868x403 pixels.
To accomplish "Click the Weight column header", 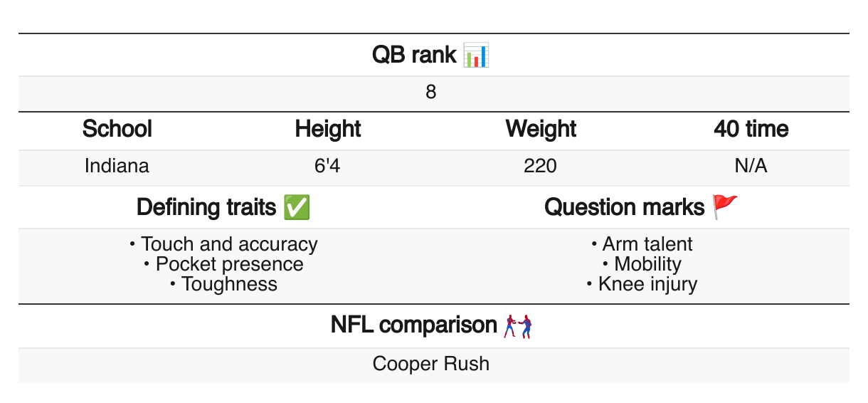I will 541,130.
